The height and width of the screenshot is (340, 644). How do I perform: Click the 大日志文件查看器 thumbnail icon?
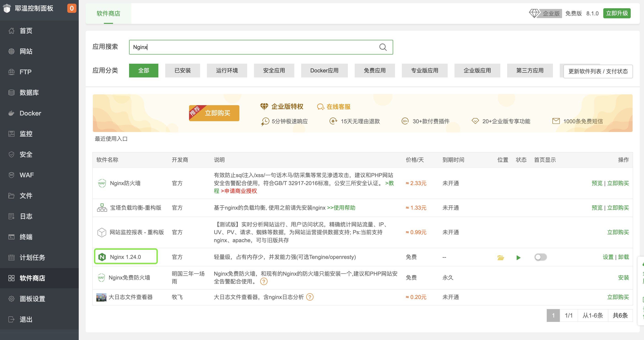point(101,297)
